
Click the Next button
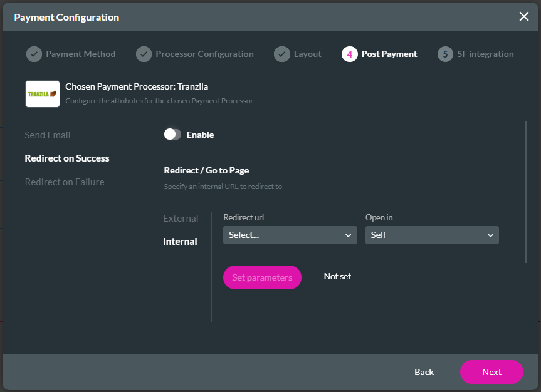[x=491, y=372]
